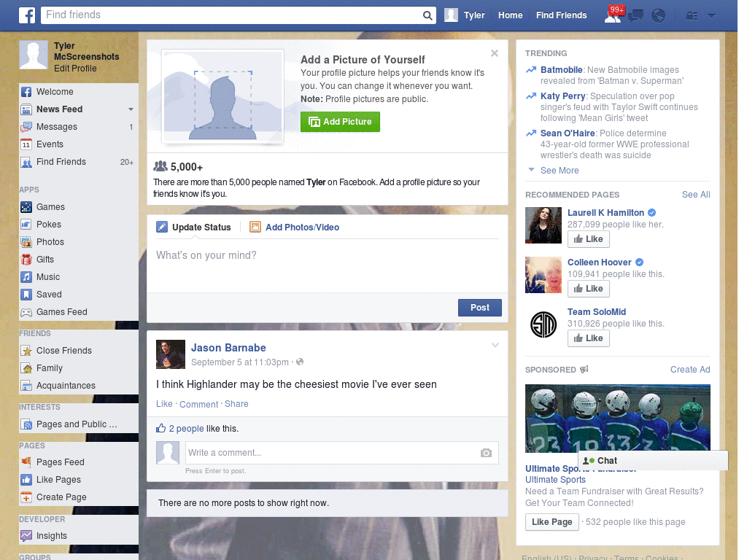Open the 2 people likes link
The image size is (747, 560).
point(186,429)
